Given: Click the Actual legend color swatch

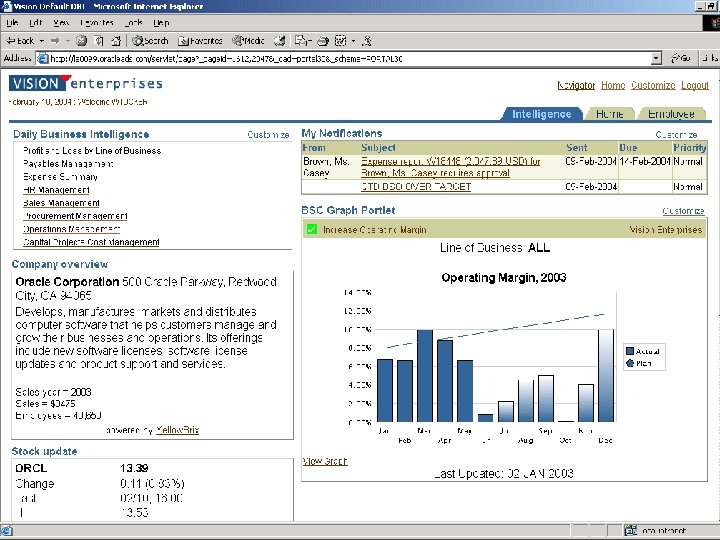Looking at the screenshot, I should [630, 351].
